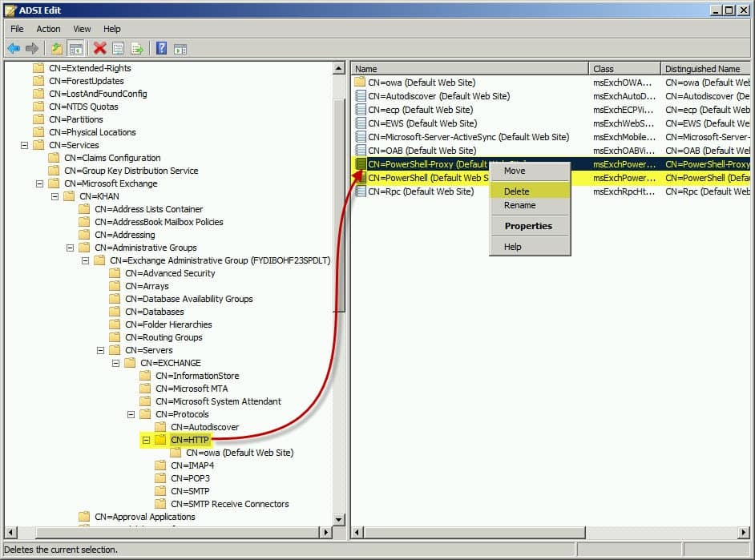Select CN=SMTP Receive Connectors in tree
755x560 pixels.
point(230,504)
